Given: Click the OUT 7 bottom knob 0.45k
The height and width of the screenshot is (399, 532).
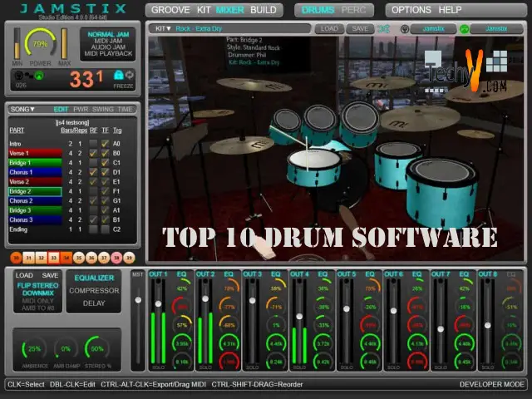Looking at the screenshot, I should click(x=464, y=362).
